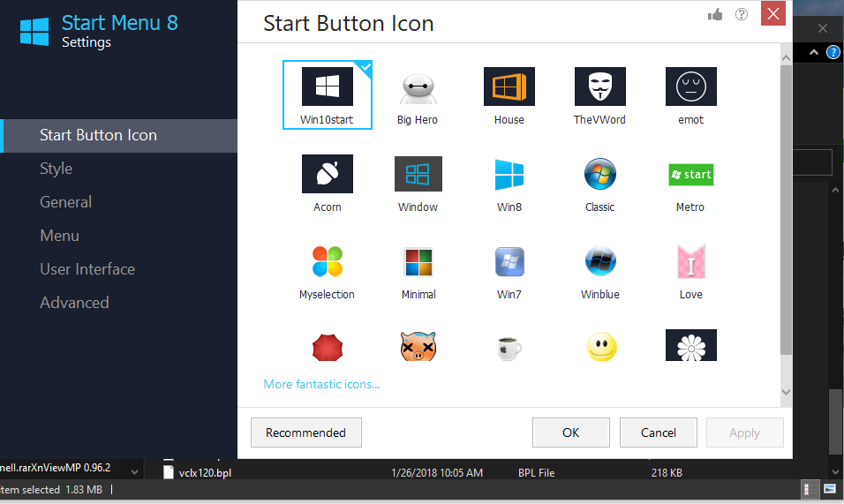Viewport: 844px width, 504px height.
Task: Select the pink Love icon
Action: click(690, 261)
